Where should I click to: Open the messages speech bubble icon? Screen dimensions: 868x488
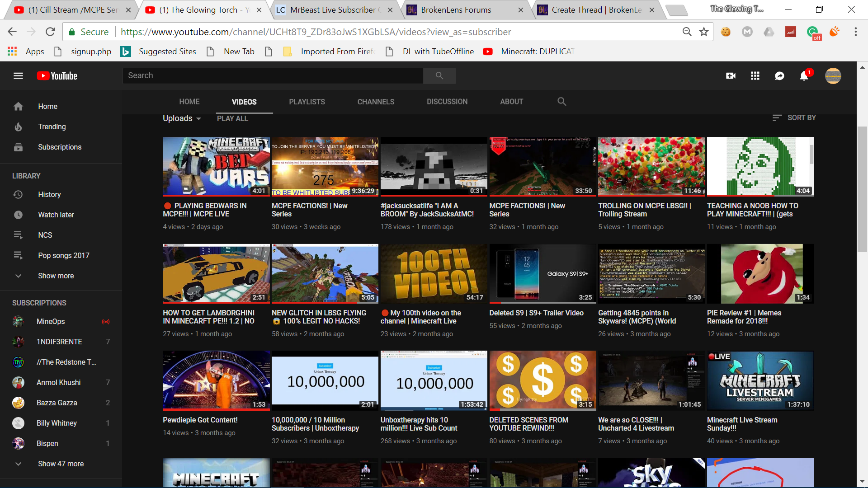(x=779, y=76)
